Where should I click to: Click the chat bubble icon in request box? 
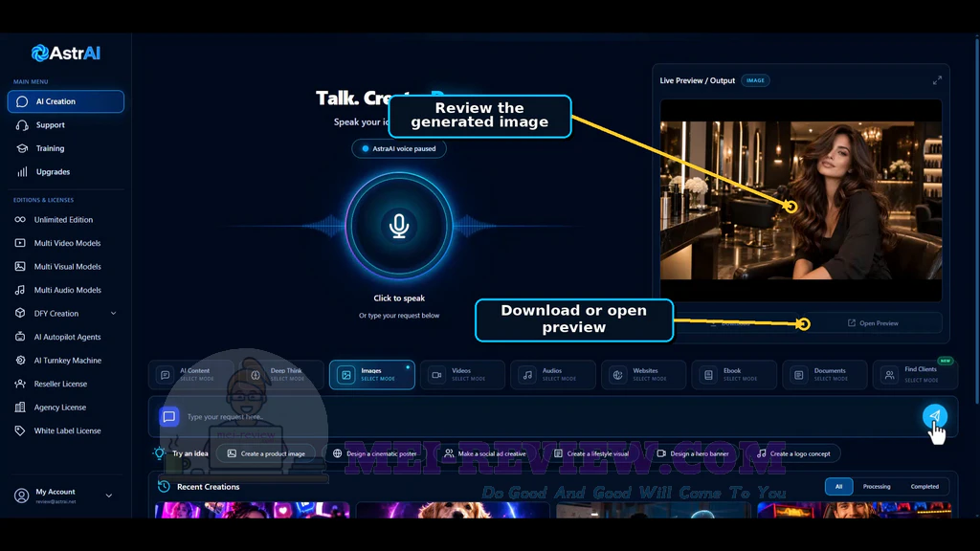[168, 417]
